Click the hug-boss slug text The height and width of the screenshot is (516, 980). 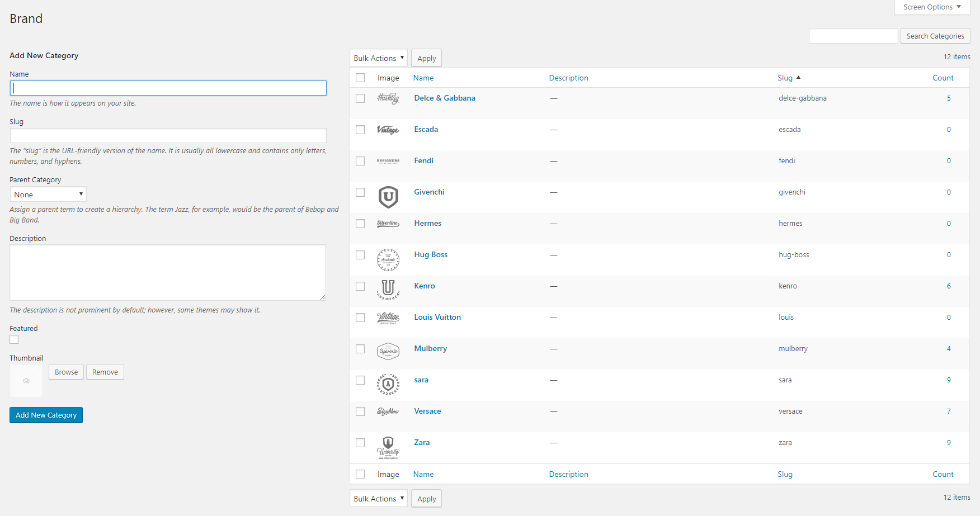click(794, 254)
